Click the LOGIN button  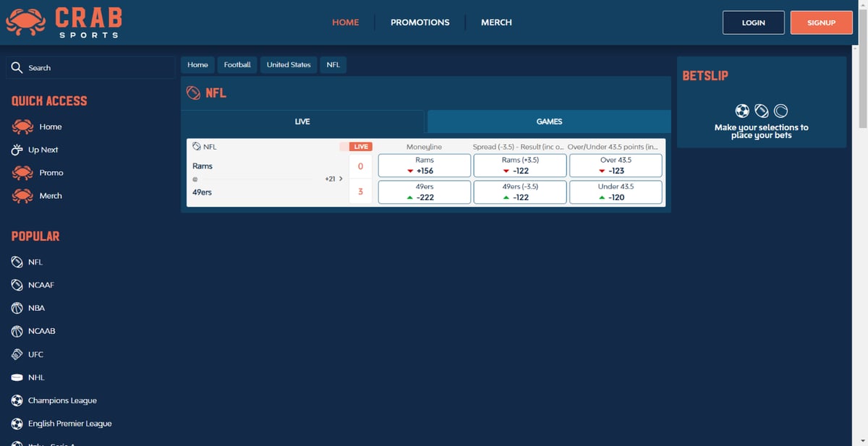(x=753, y=22)
